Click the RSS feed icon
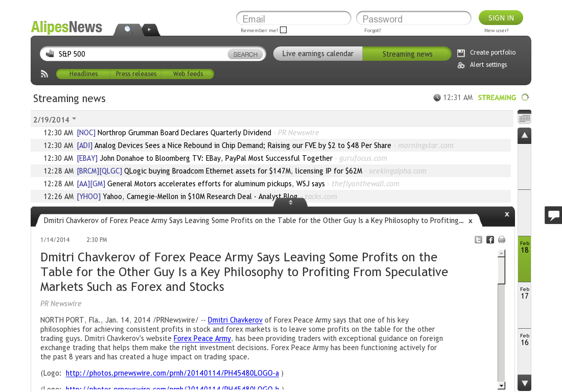 (x=44, y=74)
